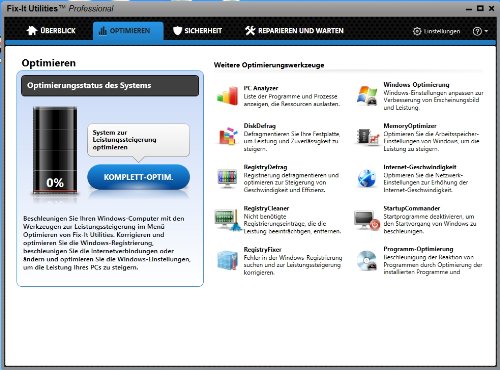Image resolution: width=500 pixels, height=370 pixels.
Task: Open the help question mark dropdown
Action: tap(480, 31)
